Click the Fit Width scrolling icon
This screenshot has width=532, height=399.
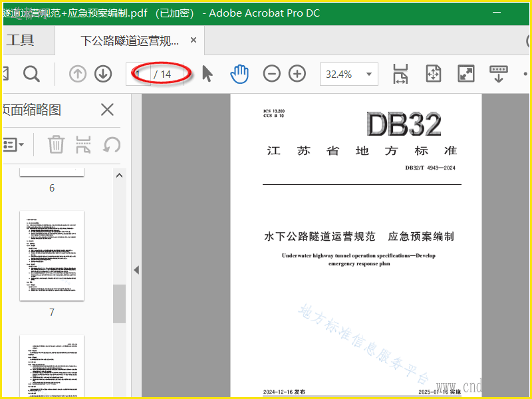point(400,74)
